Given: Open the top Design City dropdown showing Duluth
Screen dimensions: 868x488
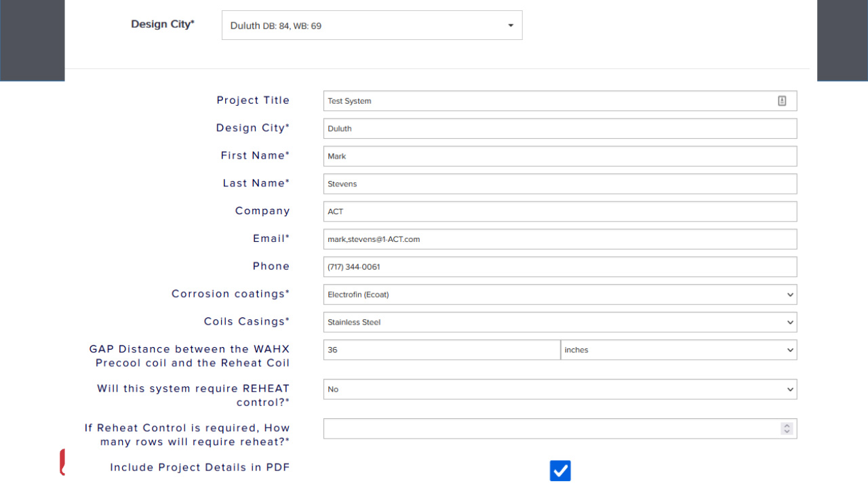Looking at the screenshot, I should point(372,25).
